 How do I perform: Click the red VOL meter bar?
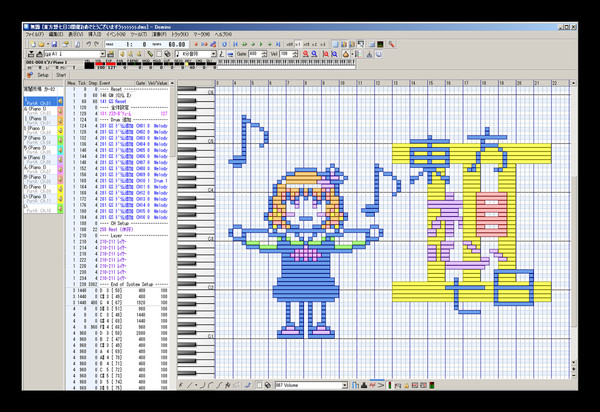(x=100, y=64)
